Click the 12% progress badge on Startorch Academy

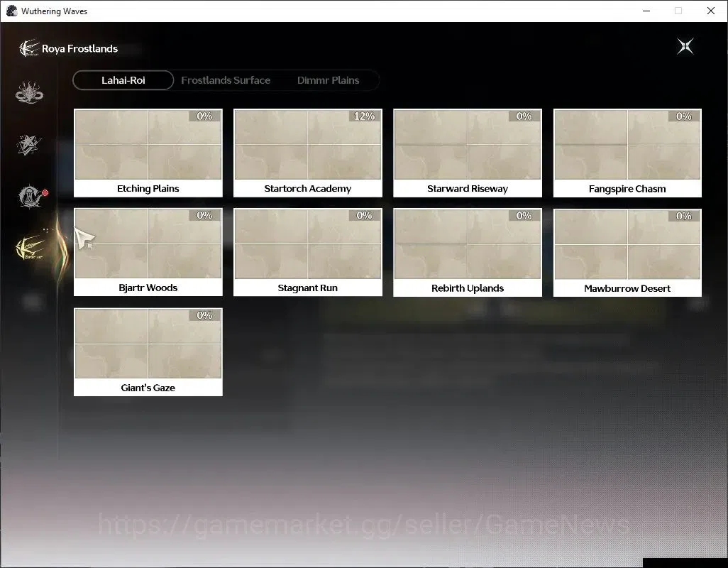[x=364, y=116]
